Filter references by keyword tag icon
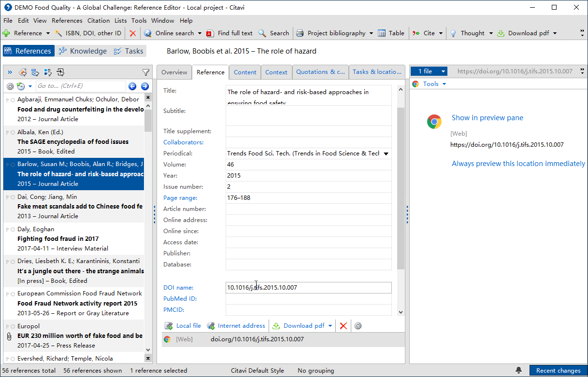 (23, 72)
